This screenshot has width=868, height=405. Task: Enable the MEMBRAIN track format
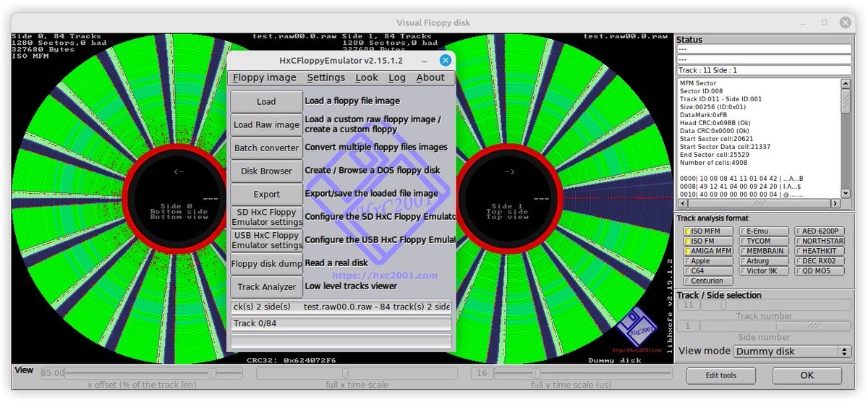pyautogui.click(x=763, y=252)
